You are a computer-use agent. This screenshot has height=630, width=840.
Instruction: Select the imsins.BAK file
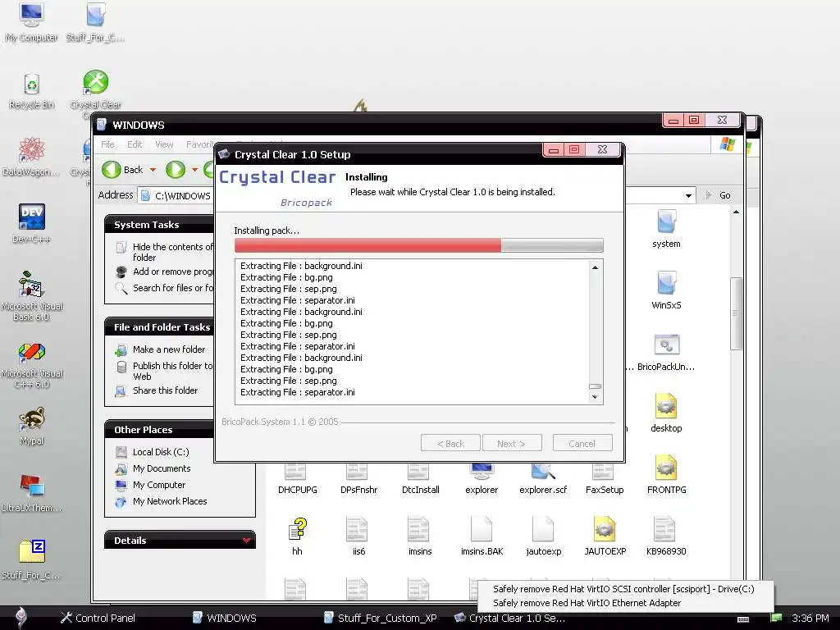coord(482,536)
